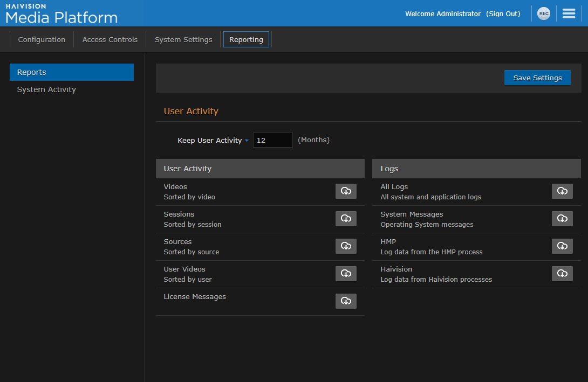The width and height of the screenshot is (588, 382).
Task: Download the Sessions report
Action: (346, 219)
